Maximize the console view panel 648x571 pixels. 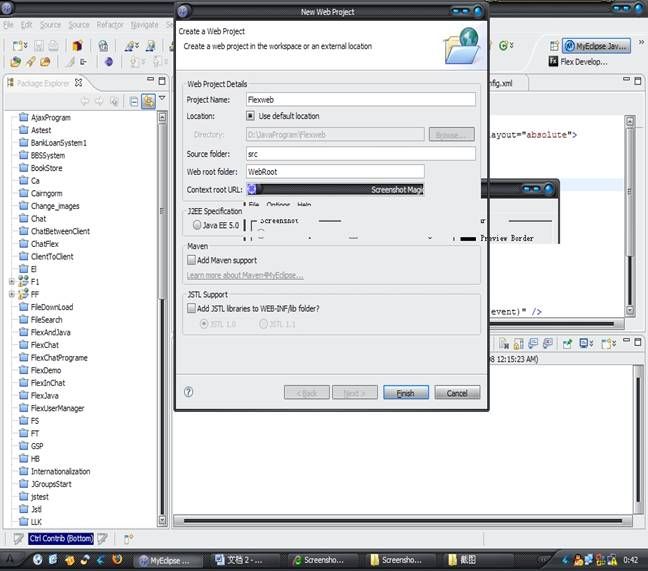click(638, 342)
